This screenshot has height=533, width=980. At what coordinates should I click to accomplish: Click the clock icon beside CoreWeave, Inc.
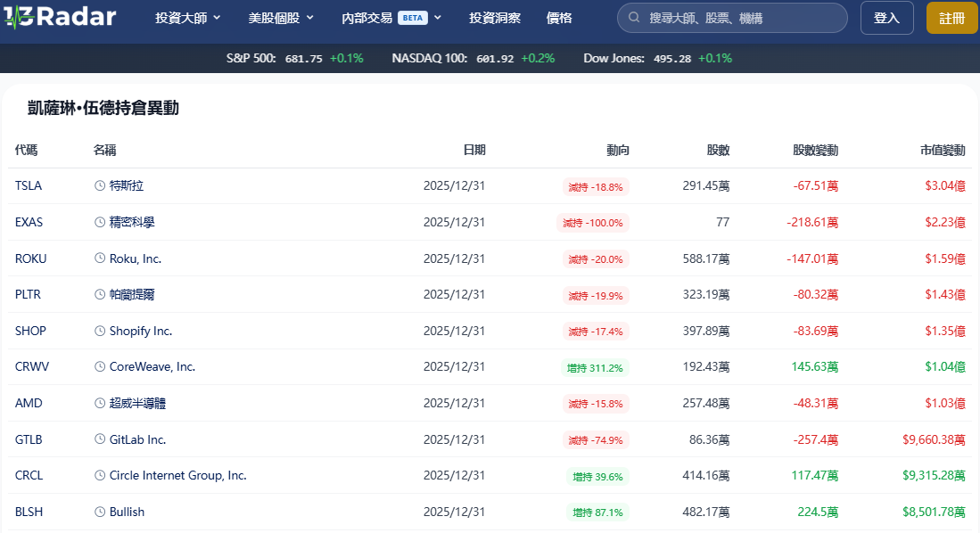coord(100,367)
